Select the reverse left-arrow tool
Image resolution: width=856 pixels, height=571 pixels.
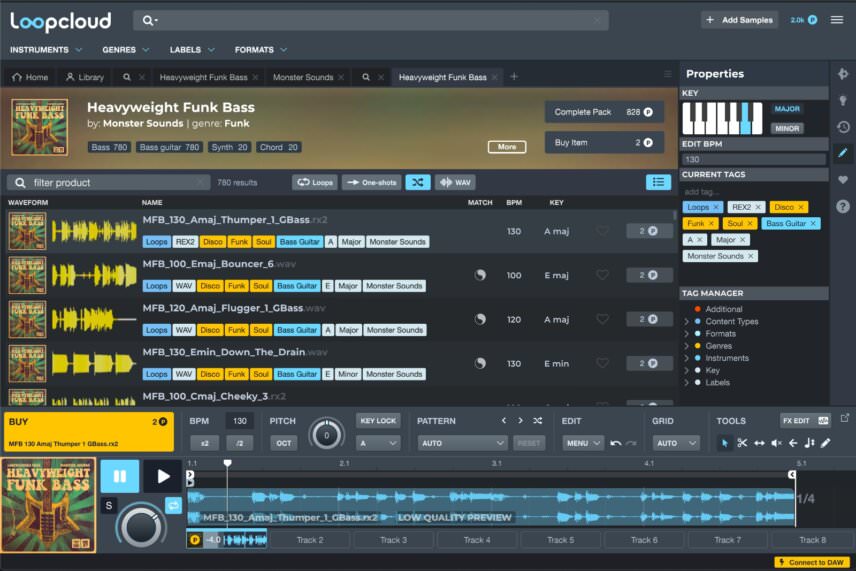[x=793, y=443]
